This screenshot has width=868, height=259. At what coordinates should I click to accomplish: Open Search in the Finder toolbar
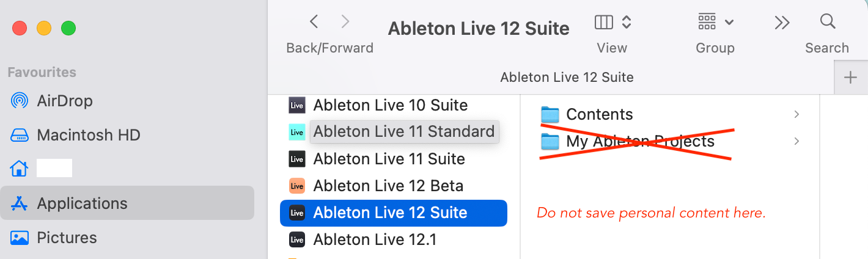coord(828,22)
